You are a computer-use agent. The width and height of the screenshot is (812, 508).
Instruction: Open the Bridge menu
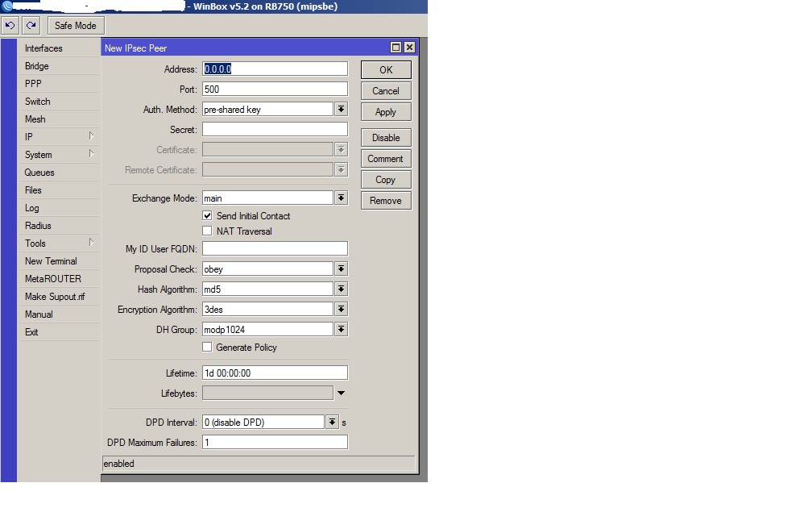[58, 66]
